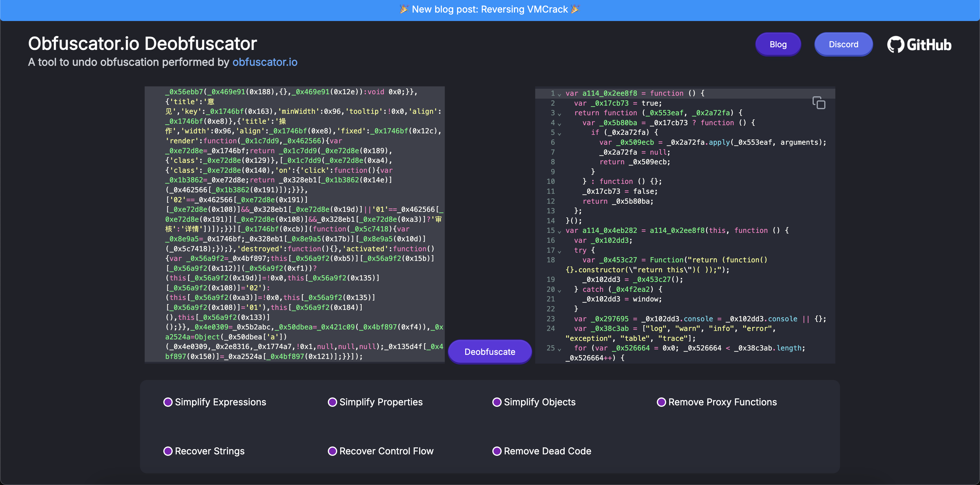Toggle the Remove Proxy Functions option

pyautogui.click(x=661, y=402)
